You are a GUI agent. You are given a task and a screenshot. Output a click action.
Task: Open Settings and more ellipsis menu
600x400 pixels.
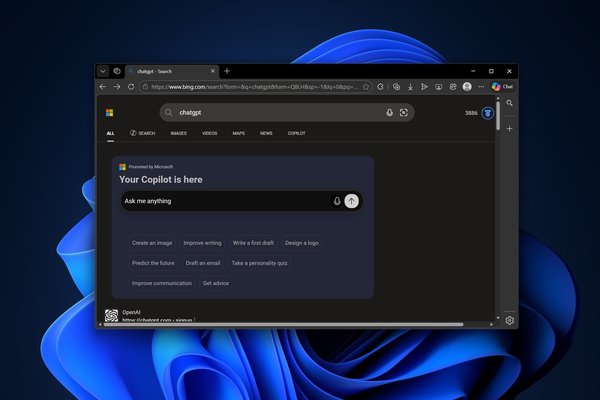[x=481, y=87]
